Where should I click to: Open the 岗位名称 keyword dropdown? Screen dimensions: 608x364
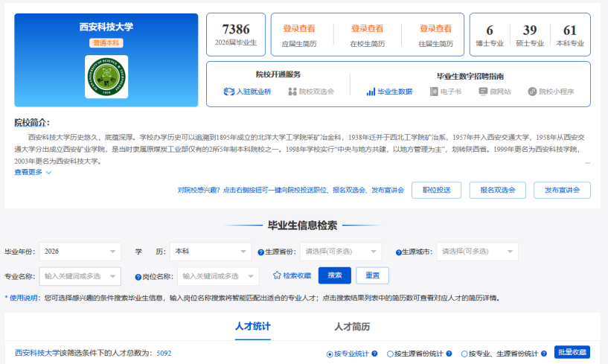click(x=218, y=276)
